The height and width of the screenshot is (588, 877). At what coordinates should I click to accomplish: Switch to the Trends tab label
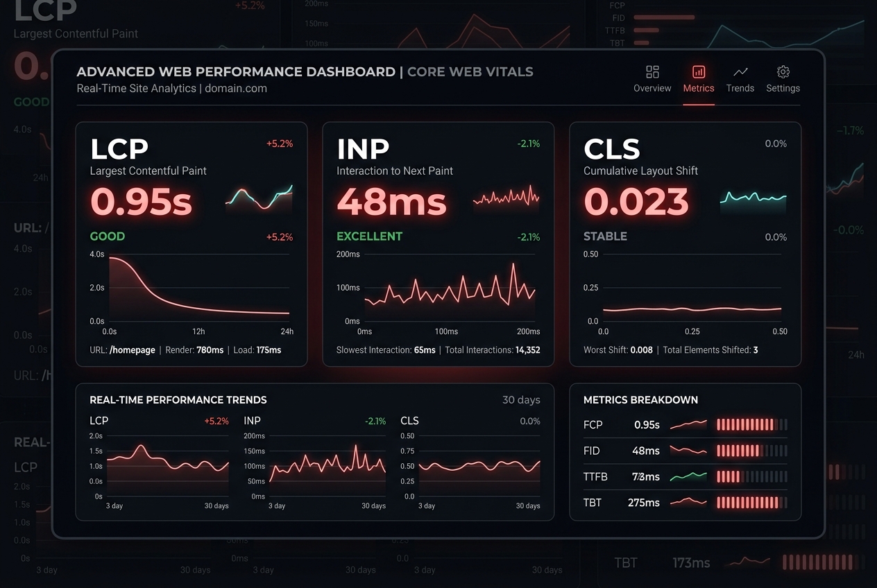coord(740,88)
